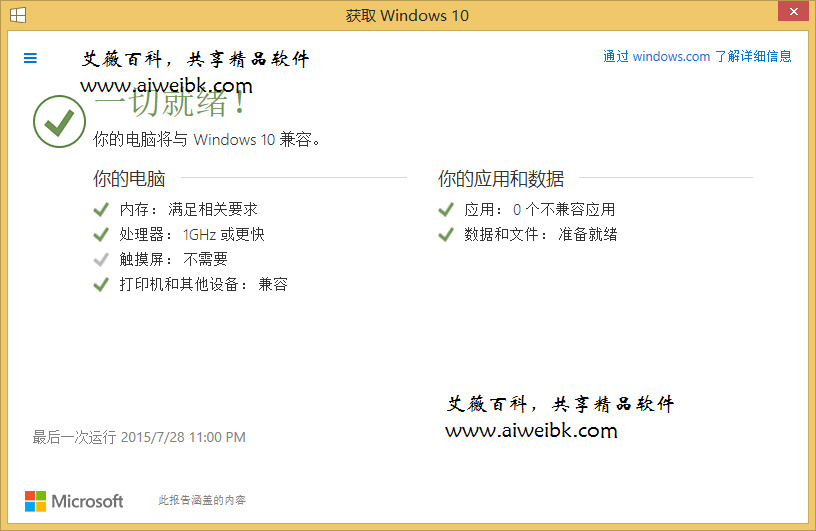
Task: Click the Windows logo in title bar
Action: point(18,15)
